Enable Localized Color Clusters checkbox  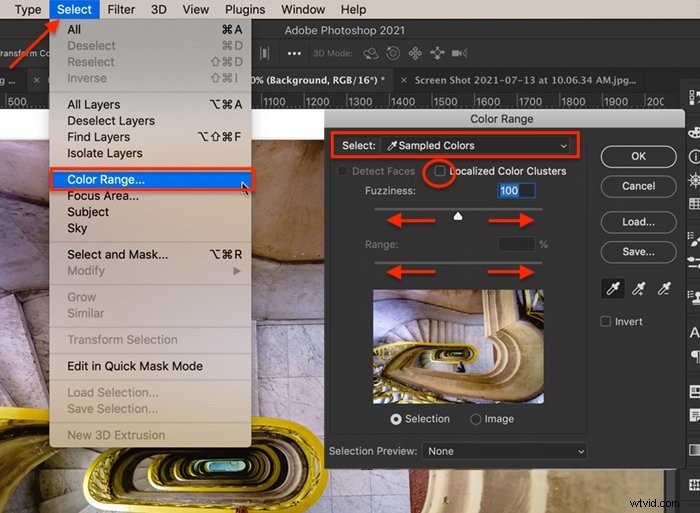440,171
